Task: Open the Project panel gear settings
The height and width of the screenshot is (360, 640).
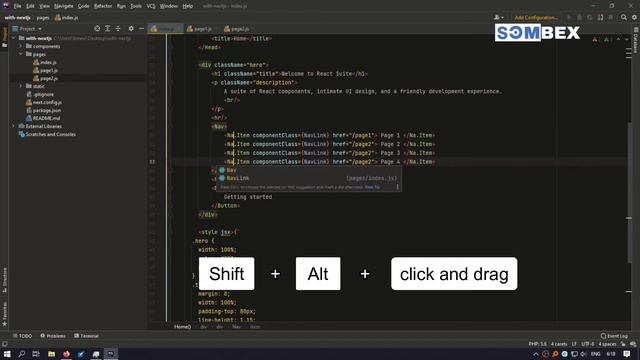Action: 131,29
